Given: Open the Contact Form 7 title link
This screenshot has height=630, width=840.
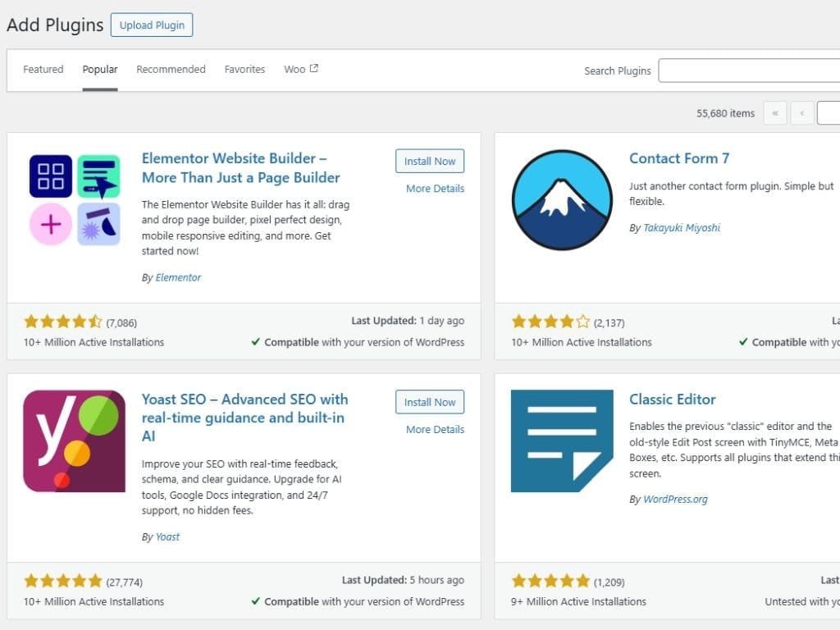Looking at the screenshot, I should [679, 158].
